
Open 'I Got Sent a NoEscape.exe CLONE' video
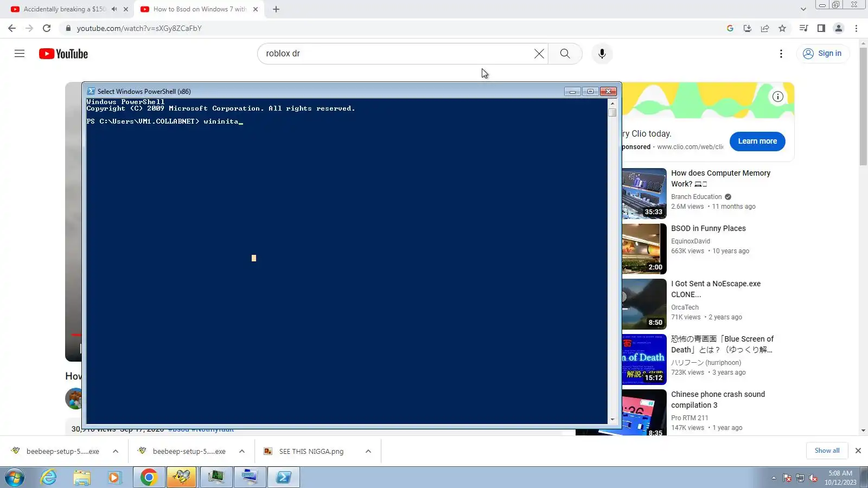[x=716, y=289]
